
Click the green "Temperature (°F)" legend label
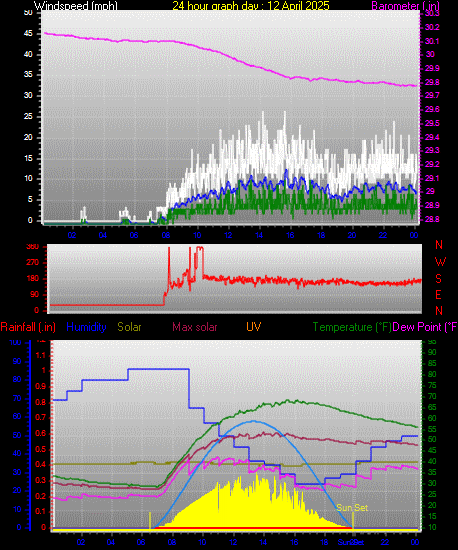(x=352, y=327)
